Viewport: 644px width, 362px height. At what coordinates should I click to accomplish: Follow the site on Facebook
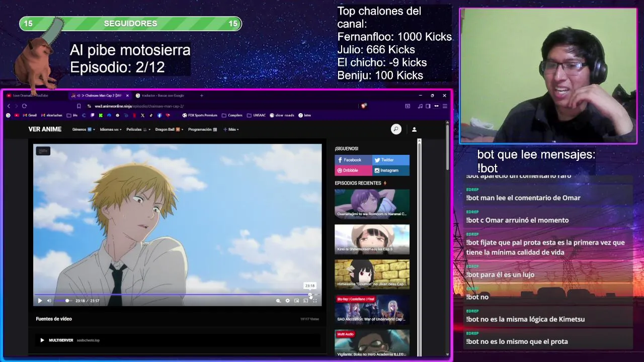pyautogui.click(x=353, y=160)
